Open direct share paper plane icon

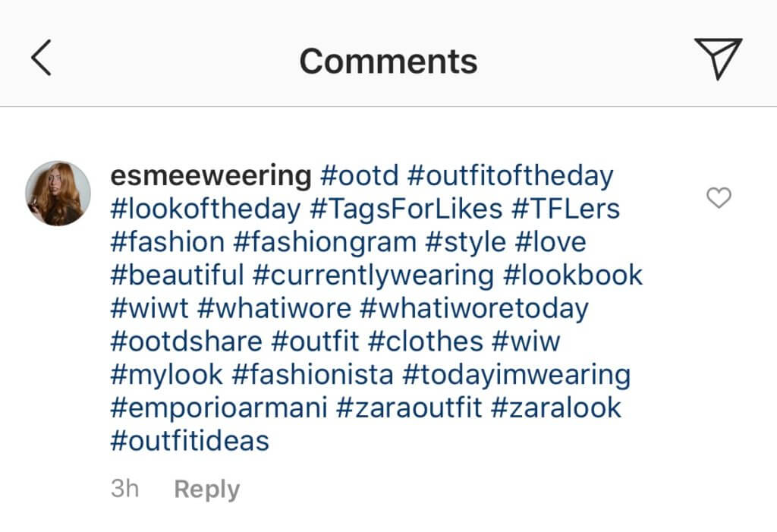(x=717, y=58)
